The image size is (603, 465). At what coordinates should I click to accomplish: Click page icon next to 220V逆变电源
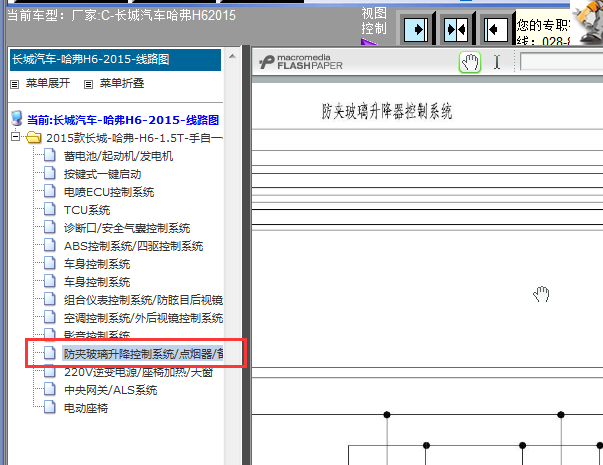click(50, 372)
